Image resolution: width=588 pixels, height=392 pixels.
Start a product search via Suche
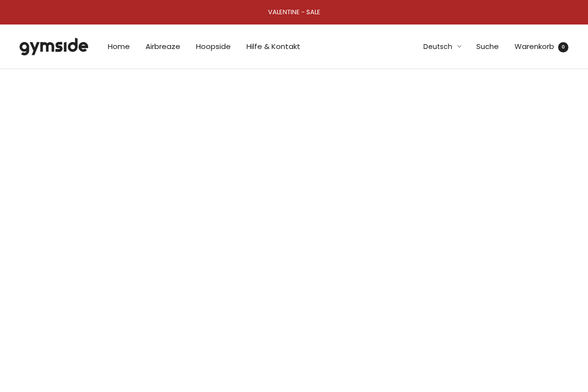point(487,47)
